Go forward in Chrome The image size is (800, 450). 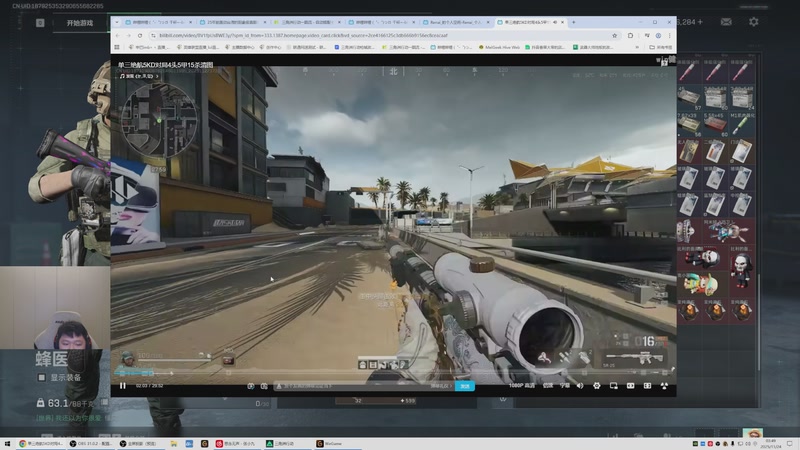[129, 35]
